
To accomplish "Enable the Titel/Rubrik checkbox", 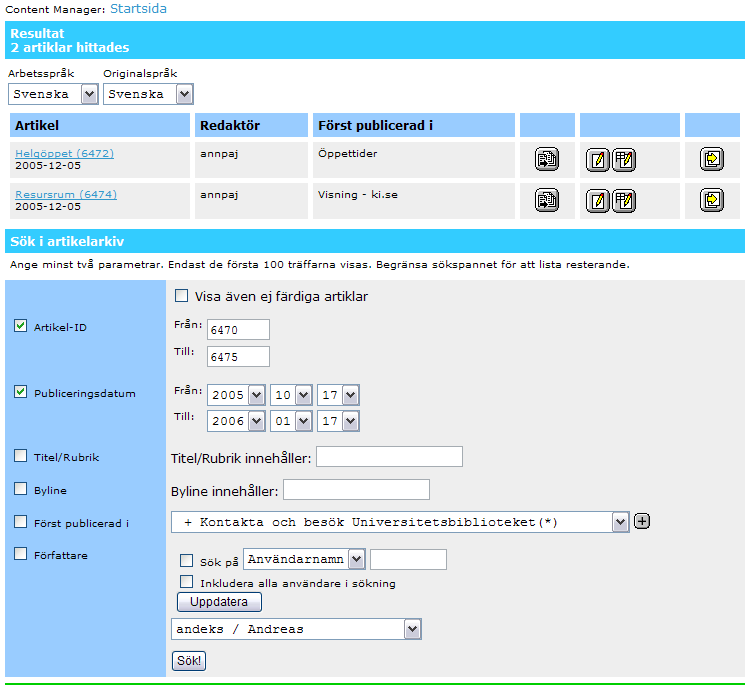I will click(x=21, y=456).
